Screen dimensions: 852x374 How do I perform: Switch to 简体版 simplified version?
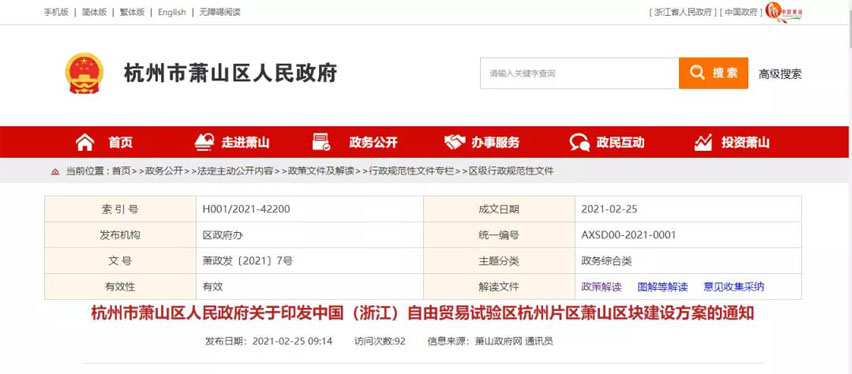[x=94, y=12]
